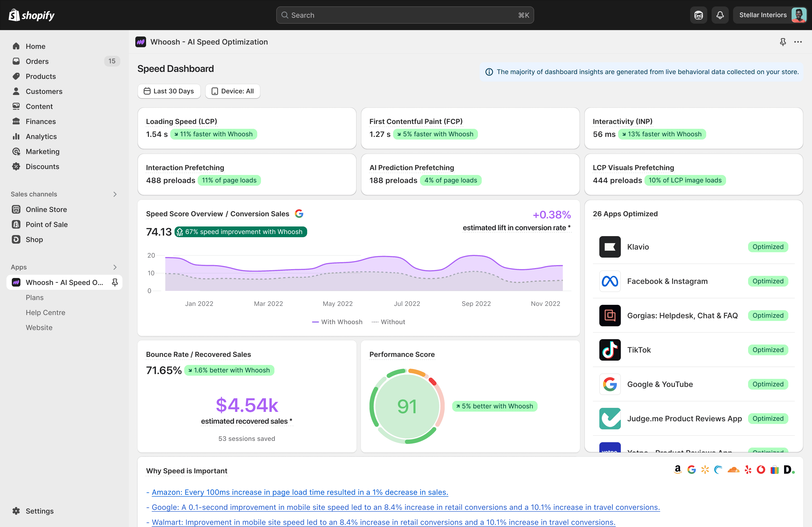
Task: Click the Google logo beside Conversion Sales
Action: coord(299,213)
